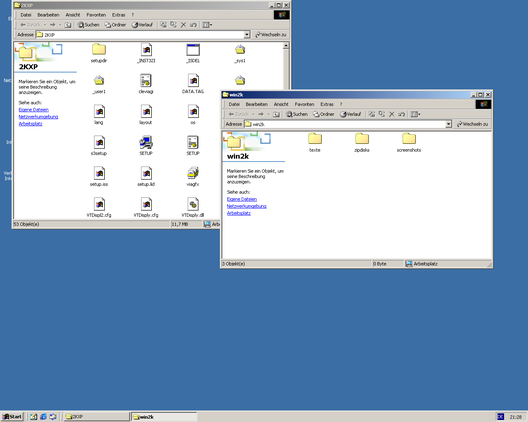Click the system tray icon beside clock
The image size is (528, 422).
pyautogui.click(x=500, y=417)
